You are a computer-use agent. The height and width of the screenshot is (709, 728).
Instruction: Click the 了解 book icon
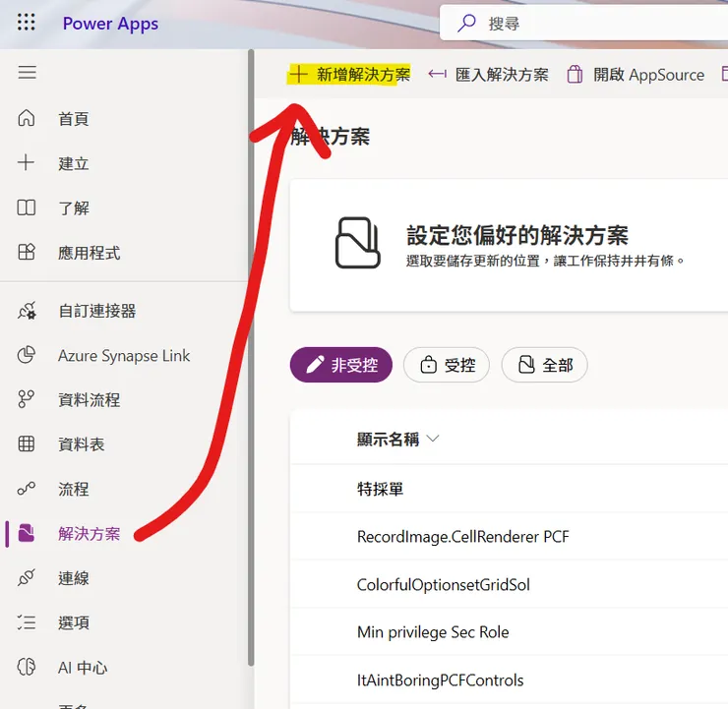[x=26, y=207]
